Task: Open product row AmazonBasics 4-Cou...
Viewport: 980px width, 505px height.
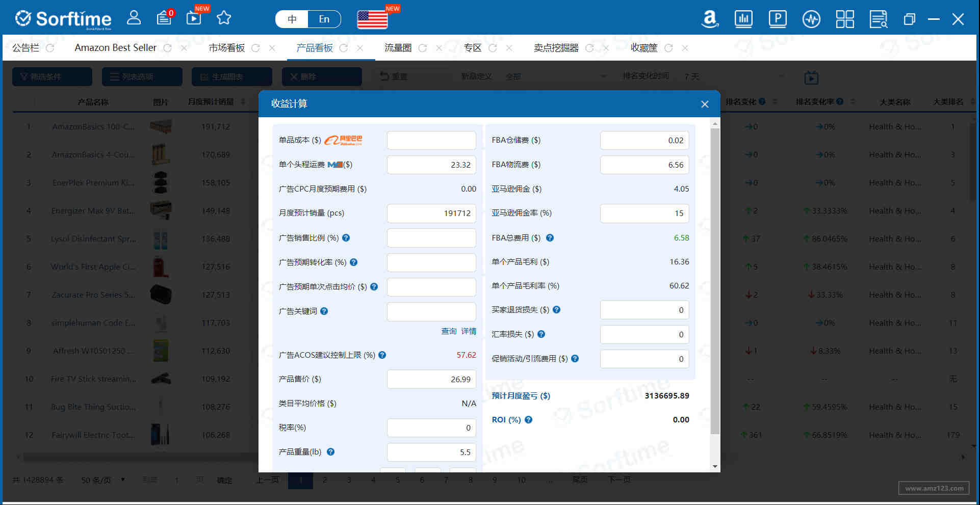Action: pyautogui.click(x=93, y=154)
